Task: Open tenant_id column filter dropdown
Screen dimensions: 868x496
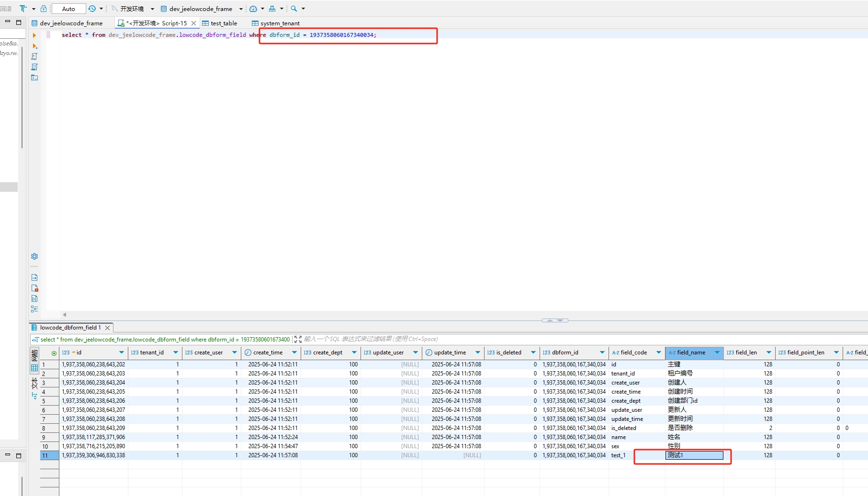Action: [176, 353]
